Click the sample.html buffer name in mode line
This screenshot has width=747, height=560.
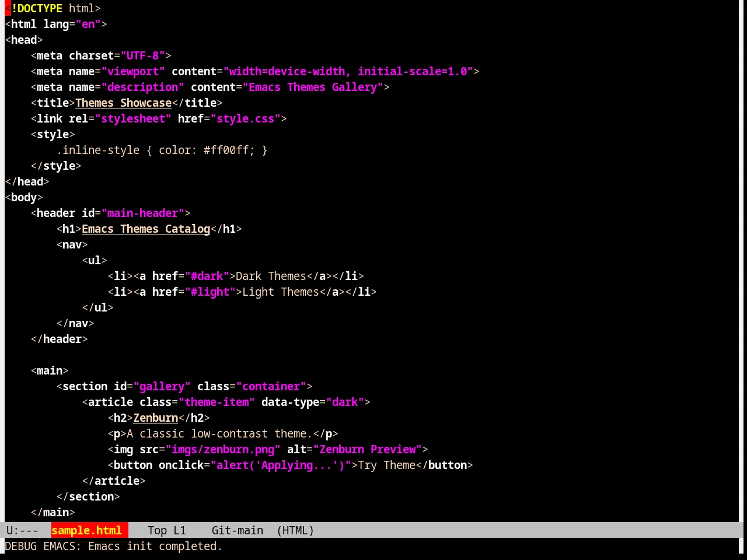(86, 530)
